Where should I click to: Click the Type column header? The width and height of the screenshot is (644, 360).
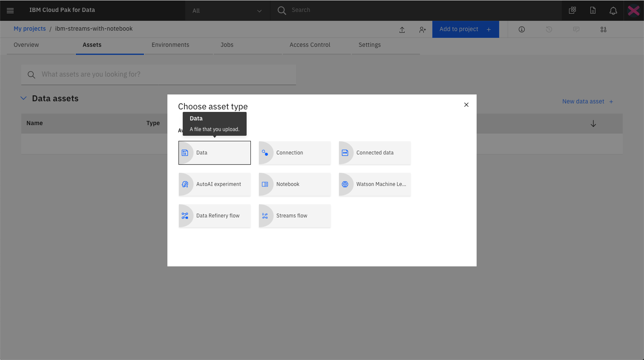[x=153, y=123]
